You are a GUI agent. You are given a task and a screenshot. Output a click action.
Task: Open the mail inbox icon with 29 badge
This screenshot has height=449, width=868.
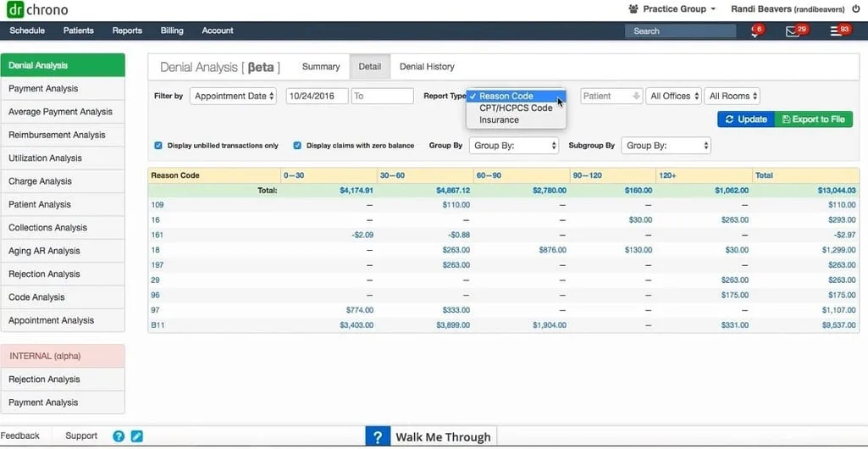(x=797, y=31)
